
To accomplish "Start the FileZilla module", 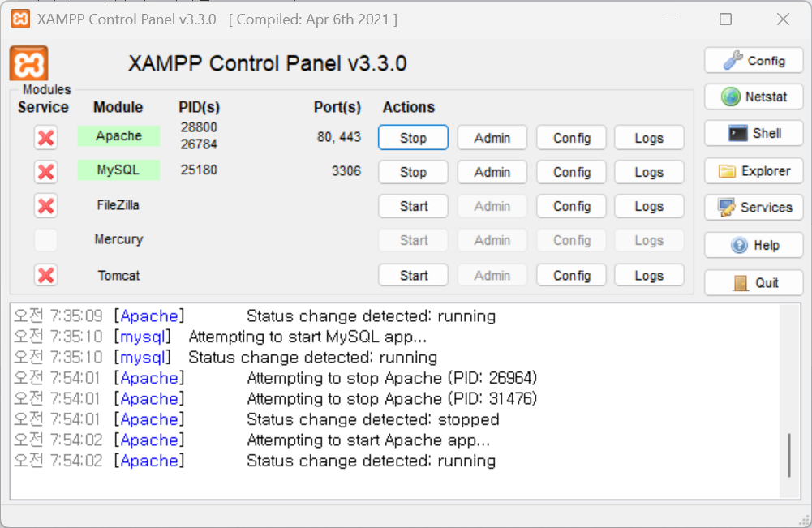I will [x=413, y=206].
